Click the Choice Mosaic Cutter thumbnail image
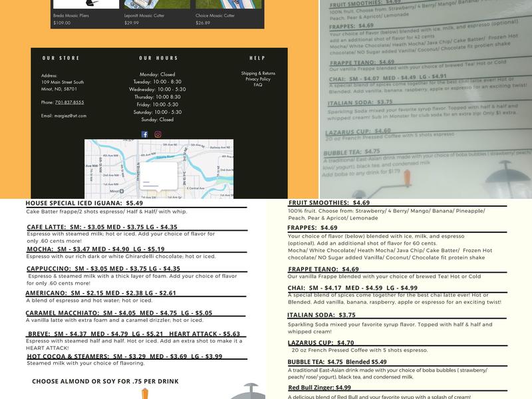Viewport: 532px width, 399px height. coord(229,4)
